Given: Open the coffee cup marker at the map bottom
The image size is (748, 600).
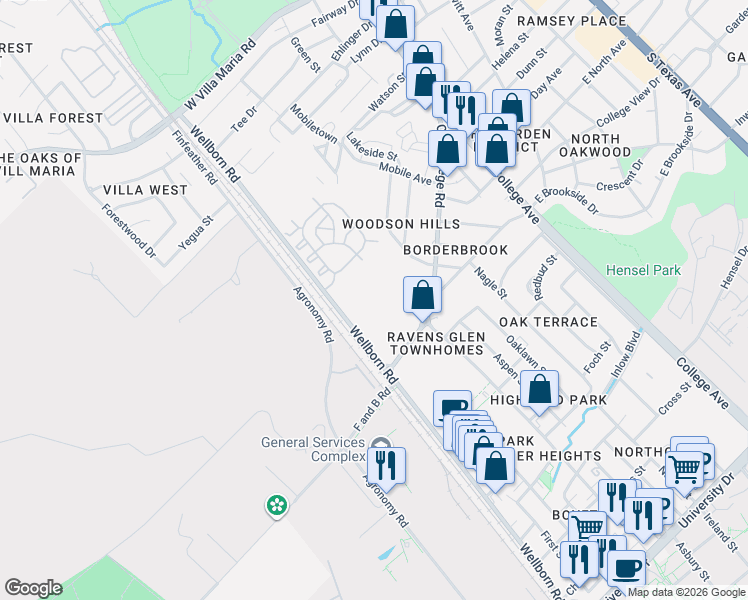Looking at the screenshot, I should pos(626,569).
